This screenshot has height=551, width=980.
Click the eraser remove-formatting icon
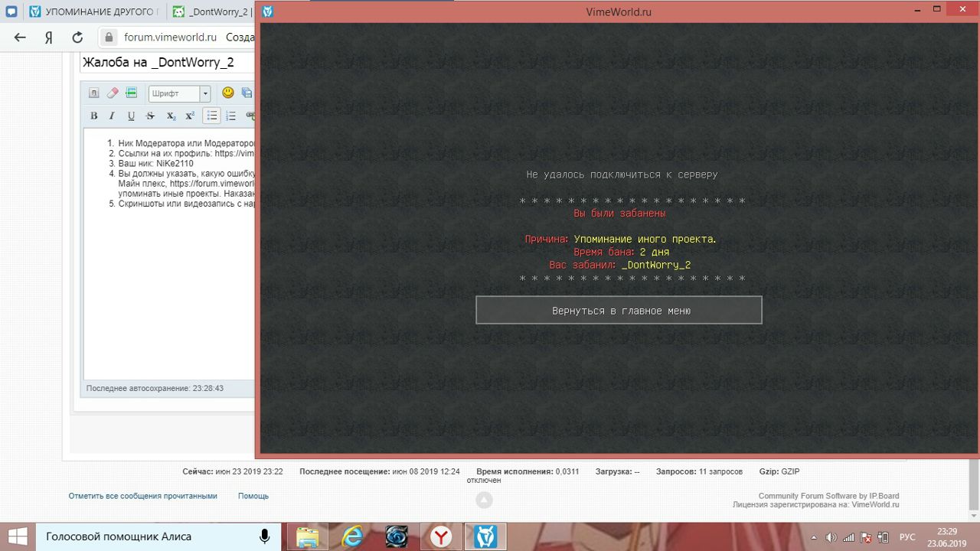pos(113,93)
